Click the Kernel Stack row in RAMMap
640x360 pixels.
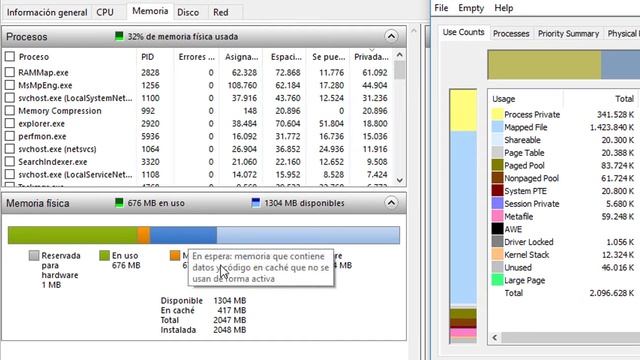point(564,255)
